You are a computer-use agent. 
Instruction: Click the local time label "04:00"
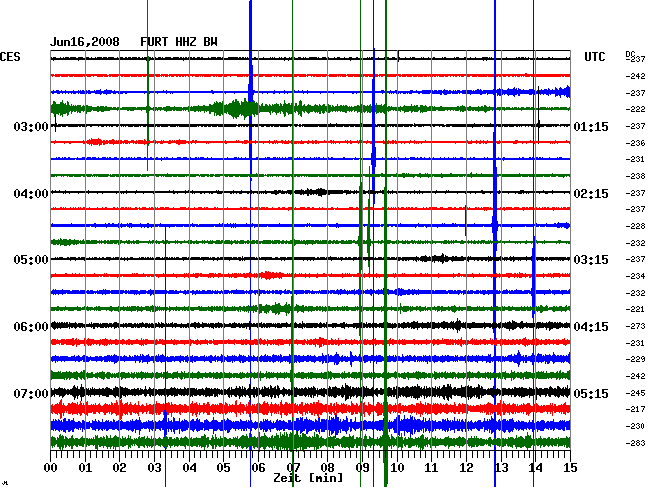click(31, 194)
